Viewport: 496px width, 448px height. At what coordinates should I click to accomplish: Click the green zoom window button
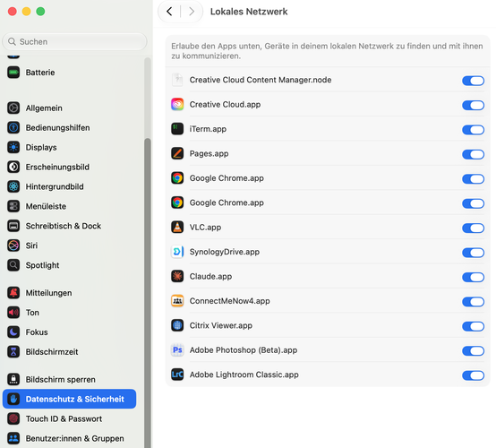click(x=40, y=12)
